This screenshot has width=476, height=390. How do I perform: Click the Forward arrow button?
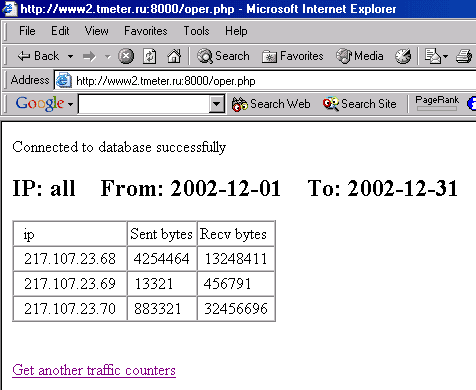click(x=89, y=56)
